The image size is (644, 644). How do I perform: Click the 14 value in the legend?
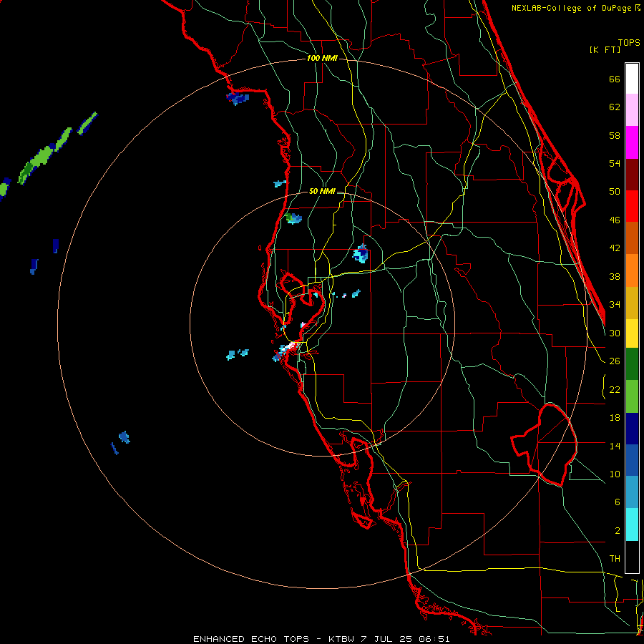615,446
